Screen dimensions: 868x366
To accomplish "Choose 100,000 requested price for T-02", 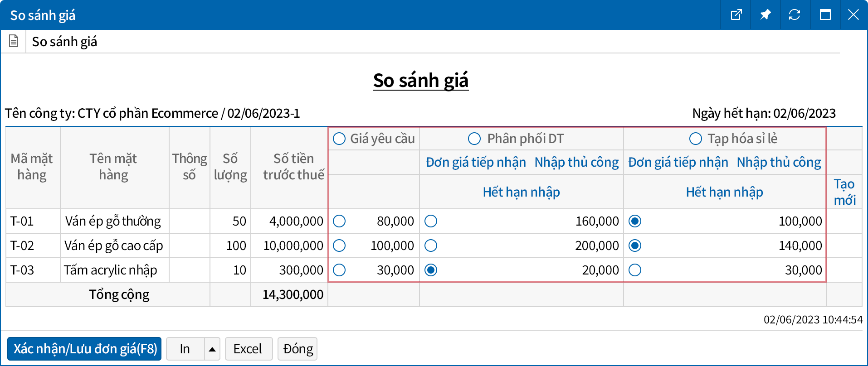I will point(339,246).
